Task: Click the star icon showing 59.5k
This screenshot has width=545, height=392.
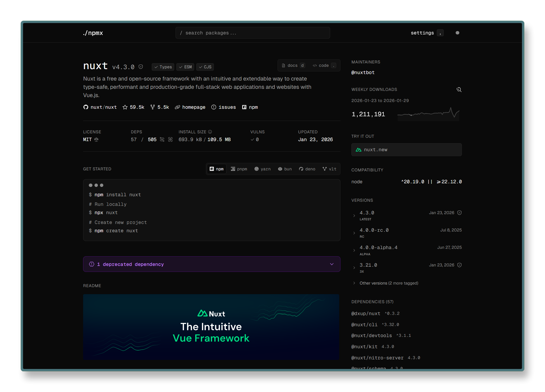Action: (x=125, y=107)
